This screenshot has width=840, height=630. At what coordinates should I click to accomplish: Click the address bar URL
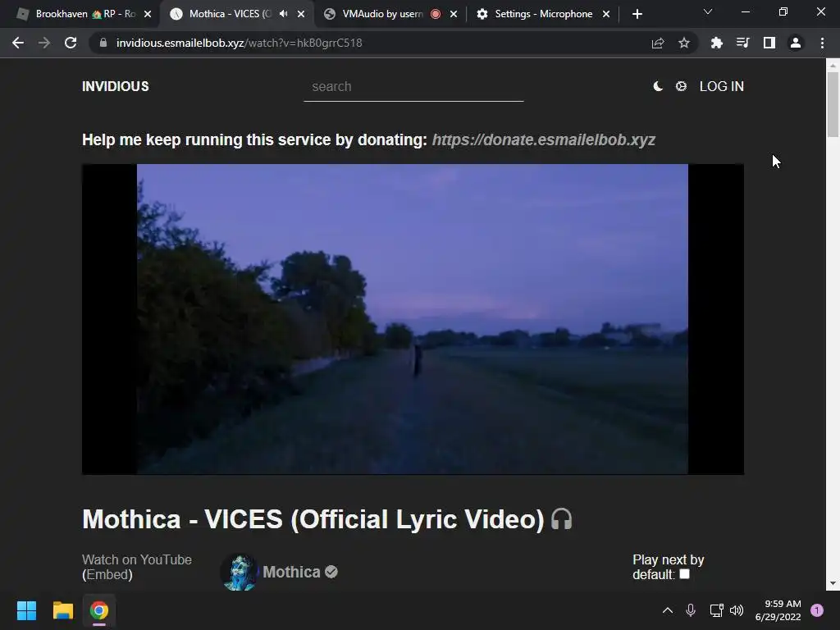(239, 43)
